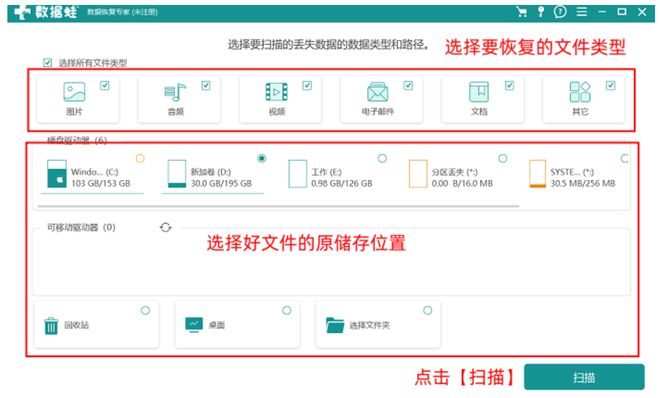660x398 pixels.
Task: Uncheck the 电子邮件 file type checkbox
Action: point(408,85)
